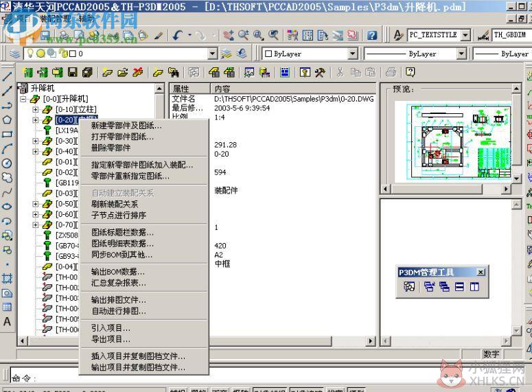
Task: Click the P3DM toolbar help question icon
Action: click(410, 72)
